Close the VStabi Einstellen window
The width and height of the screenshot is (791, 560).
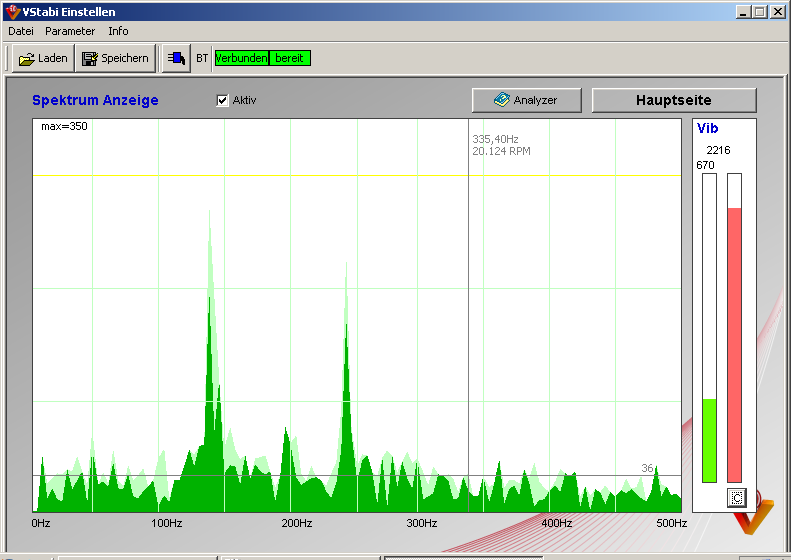tap(778, 12)
